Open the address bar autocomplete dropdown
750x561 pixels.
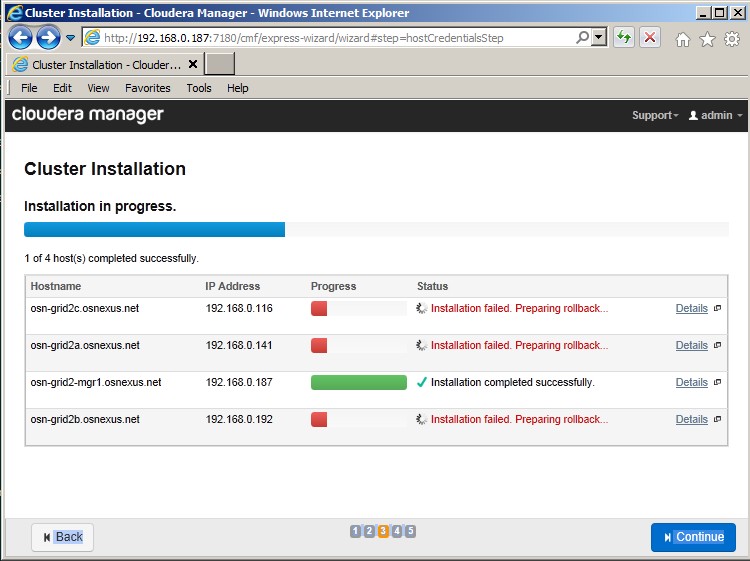click(599, 37)
